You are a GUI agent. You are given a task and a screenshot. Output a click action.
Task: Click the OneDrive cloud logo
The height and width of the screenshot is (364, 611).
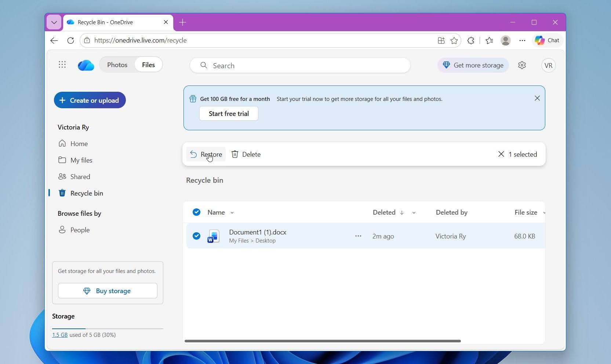tap(86, 65)
